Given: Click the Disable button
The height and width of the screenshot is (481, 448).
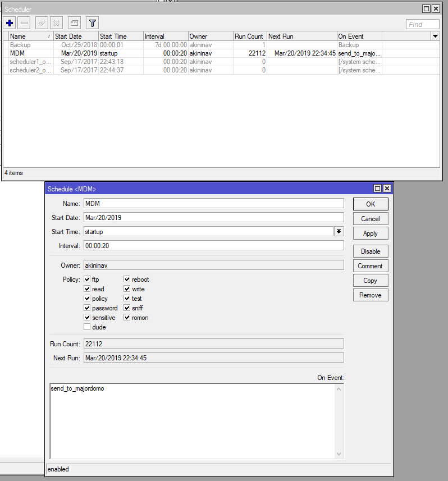Looking at the screenshot, I should pyautogui.click(x=371, y=251).
